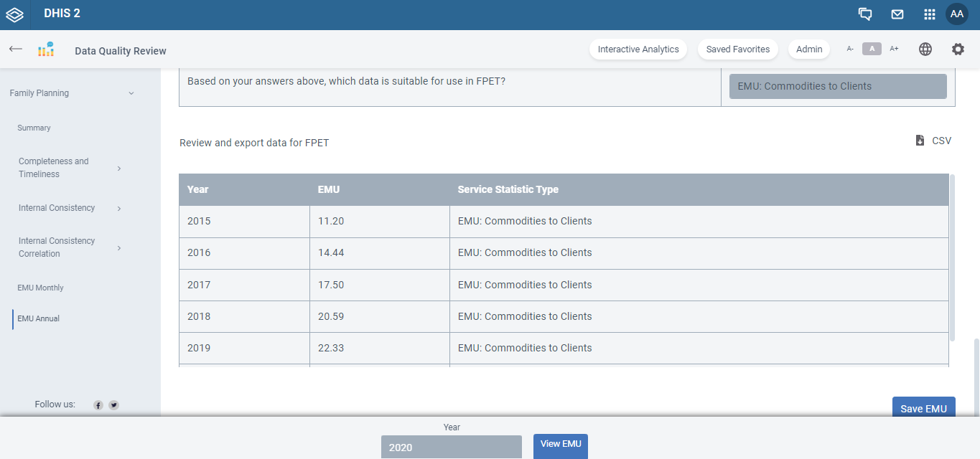Select medium font size A toggle

coord(872,48)
